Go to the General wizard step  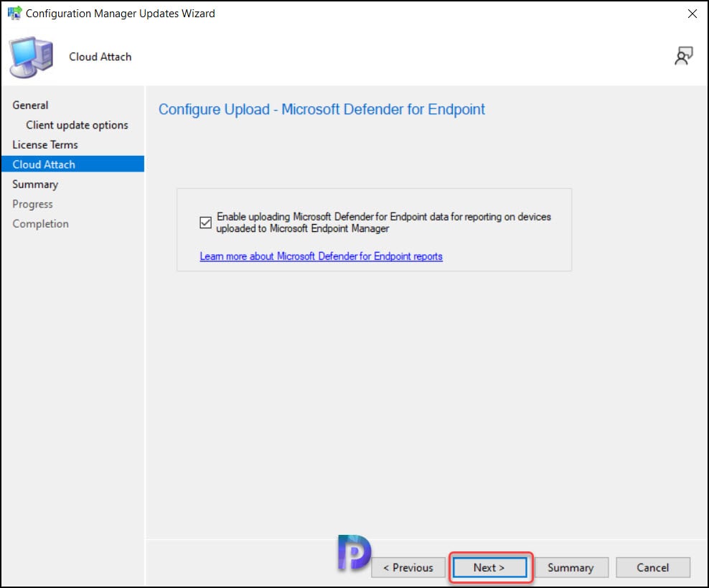(30, 106)
